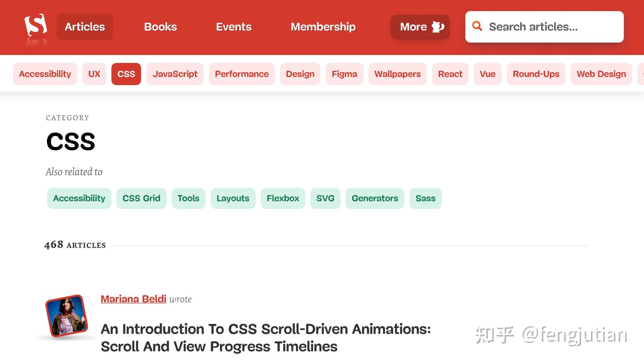Screen dimensions: 644x364
Task: Click the magnifying glass search icon
Action: (477, 26)
